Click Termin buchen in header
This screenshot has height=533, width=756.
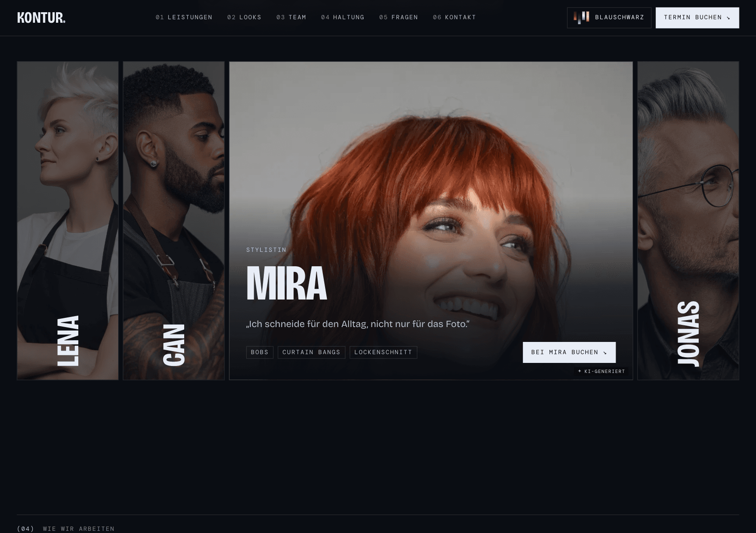tap(697, 17)
